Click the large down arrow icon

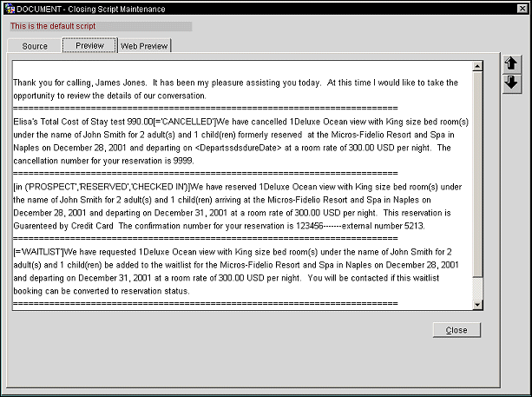[511, 83]
